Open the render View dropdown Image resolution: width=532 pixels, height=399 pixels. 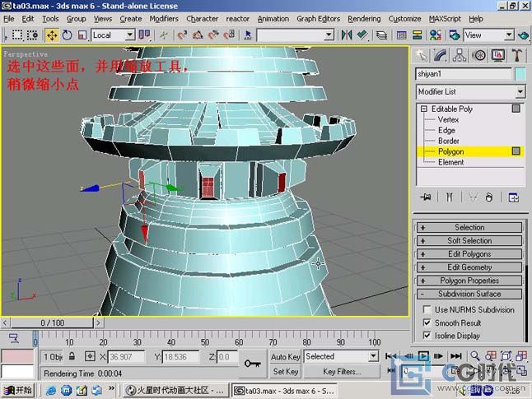(x=509, y=35)
